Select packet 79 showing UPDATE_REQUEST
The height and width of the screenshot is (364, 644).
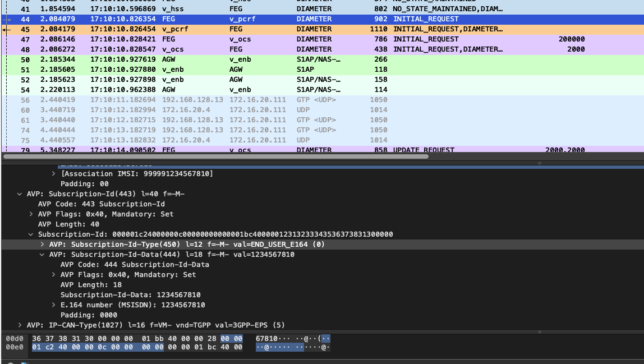pos(224,150)
